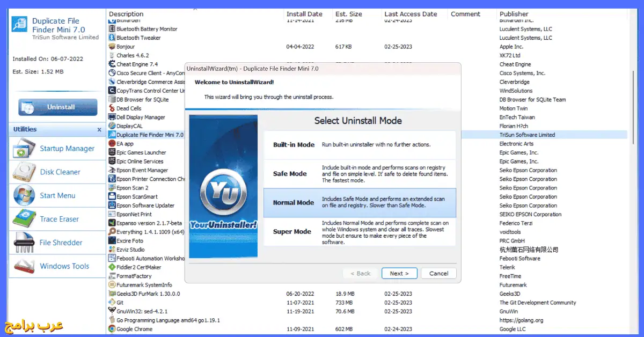Click the https://golang.org publisher cell
The height and width of the screenshot is (337, 644).
(521, 320)
